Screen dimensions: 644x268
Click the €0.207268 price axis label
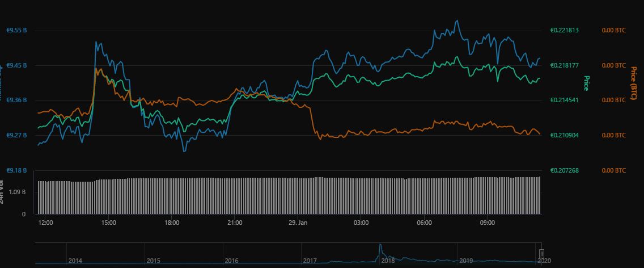tap(564, 170)
